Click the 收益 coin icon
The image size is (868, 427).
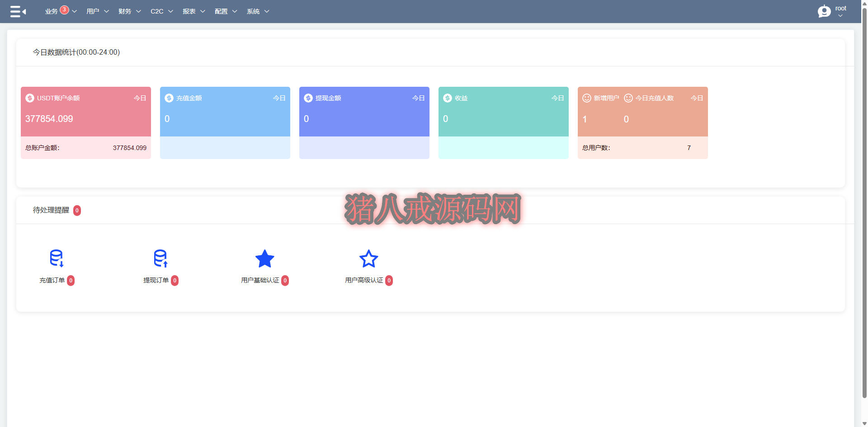click(x=448, y=98)
